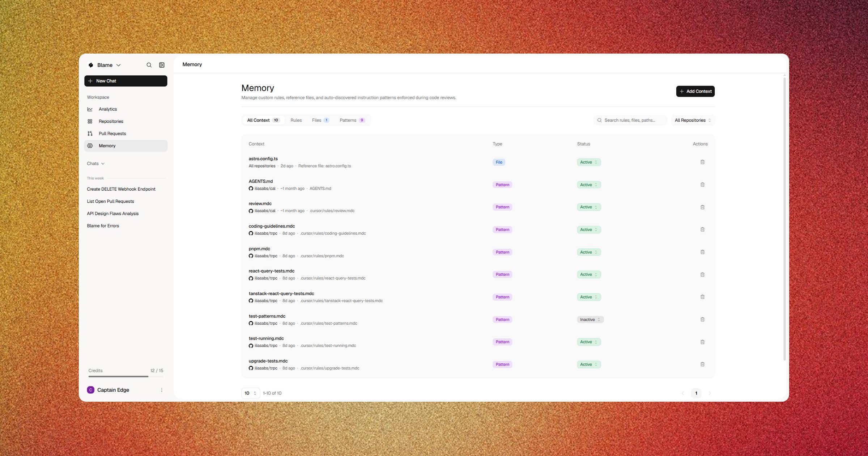Viewport: 868px width, 456px height.
Task: Select page 1 in pagination
Action: 696,393
